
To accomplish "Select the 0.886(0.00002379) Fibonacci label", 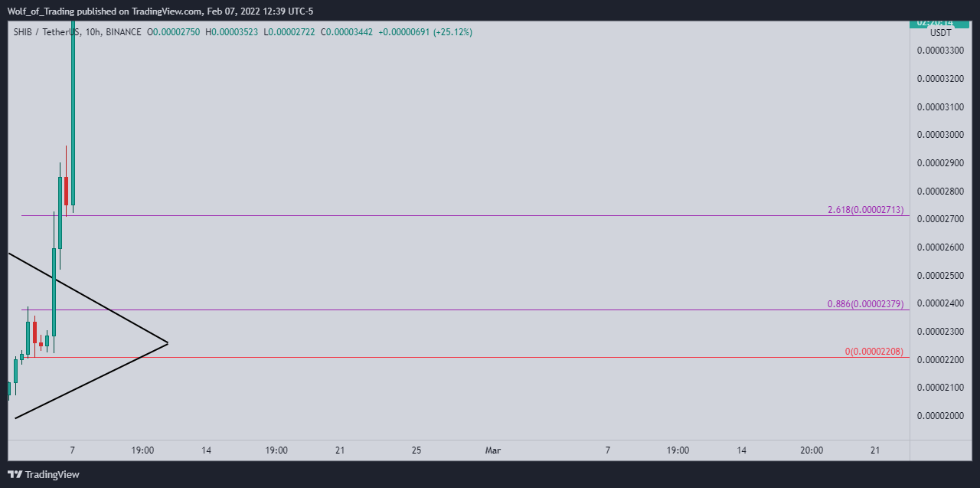I will (865, 304).
